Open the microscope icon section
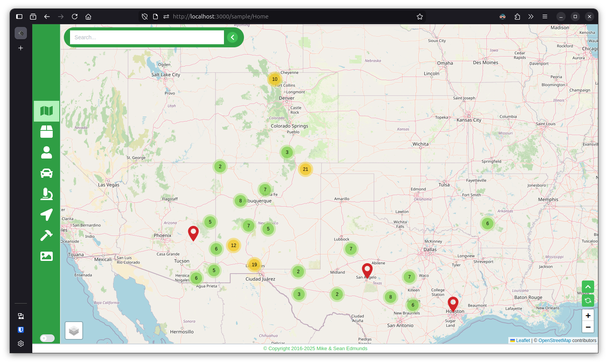The width and height of the screenshot is (608, 364). click(46, 194)
